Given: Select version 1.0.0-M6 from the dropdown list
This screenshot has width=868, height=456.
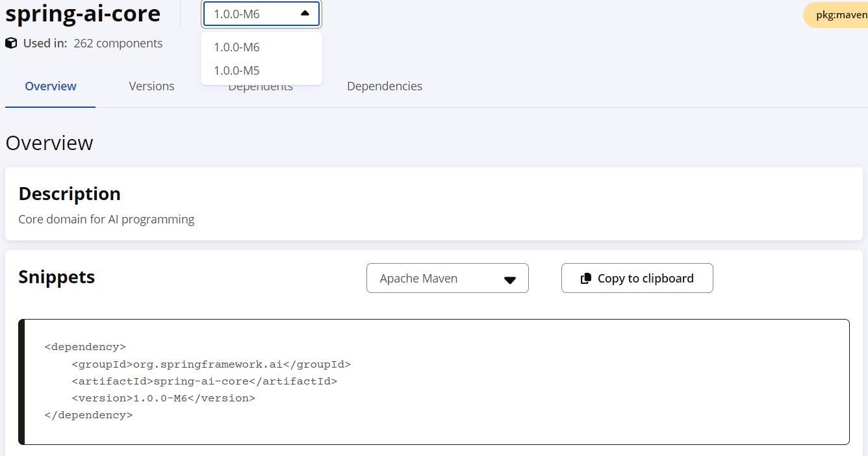Looking at the screenshot, I should tap(261, 47).
